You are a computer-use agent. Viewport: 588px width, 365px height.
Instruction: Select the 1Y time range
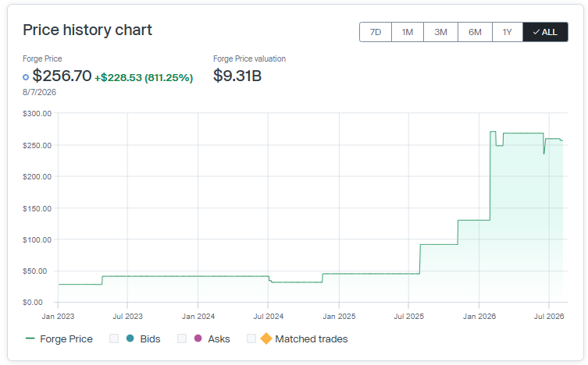coord(508,32)
